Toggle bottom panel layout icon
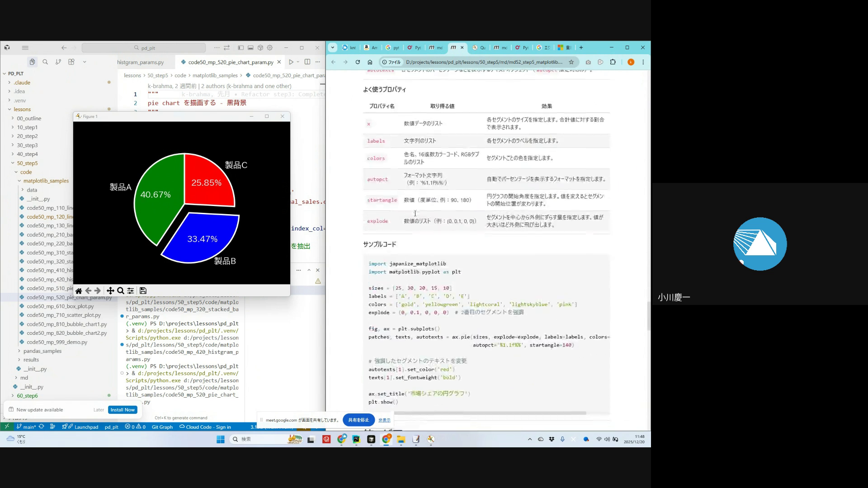The image size is (868, 488). (x=250, y=48)
